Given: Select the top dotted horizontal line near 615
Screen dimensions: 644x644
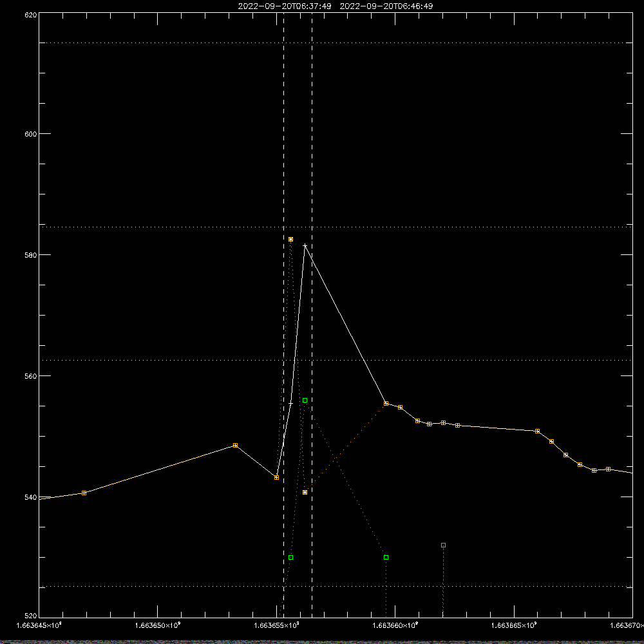Looking at the screenshot, I should click(336, 43).
